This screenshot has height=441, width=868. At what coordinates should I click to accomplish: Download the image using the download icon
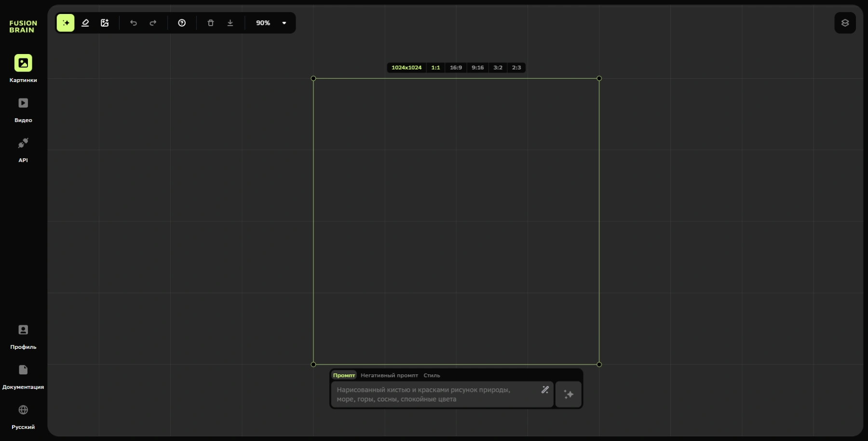click(230, 23)
